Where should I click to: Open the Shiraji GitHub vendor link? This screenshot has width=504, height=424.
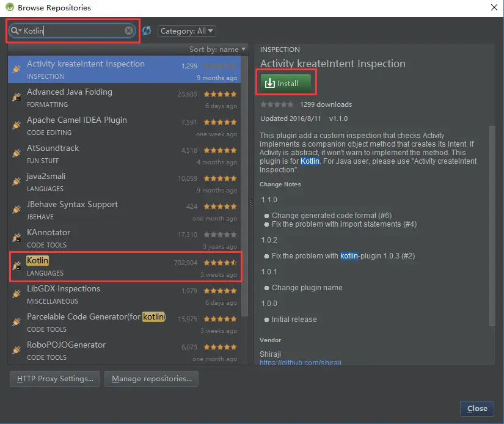tap(301, 362)
